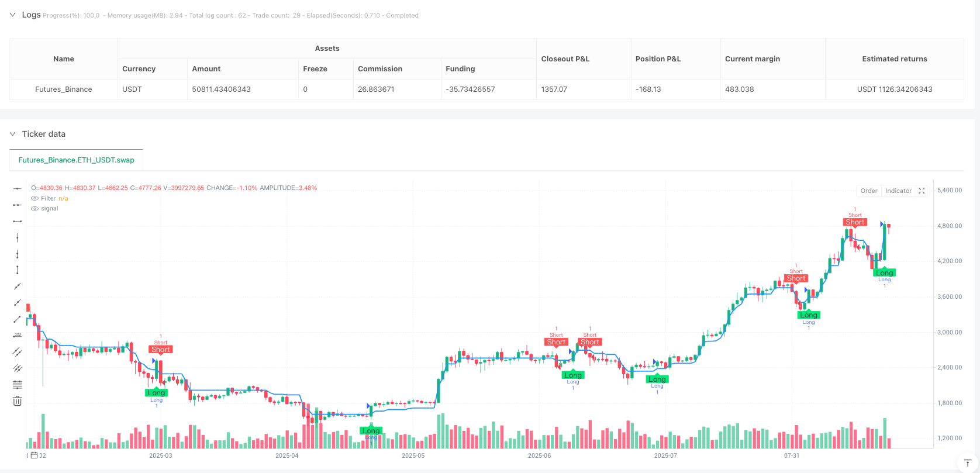Image resolution: width=980 pixels, height=473 pixels.
Task: Click the trash icon to delete drawings
Action: pos(18,401)
